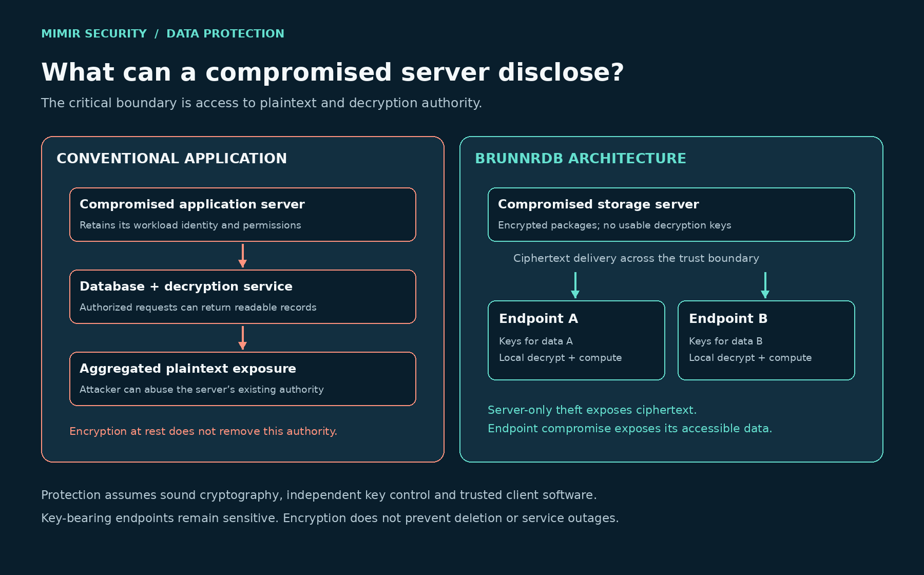Select the headline 'What can a compromised server disclose?'

click(x=333, y=72)
